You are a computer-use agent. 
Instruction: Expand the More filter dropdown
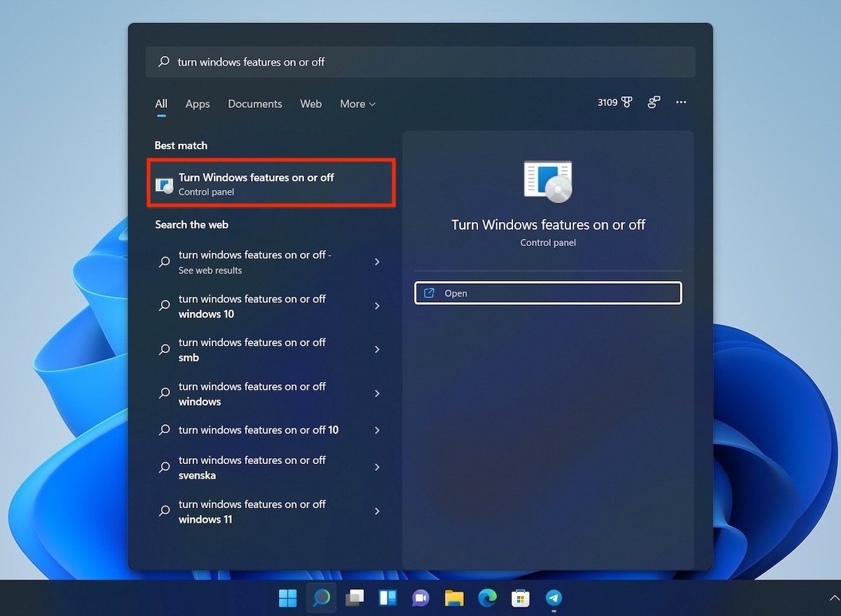pyautogui.click(x=357, y=104)
